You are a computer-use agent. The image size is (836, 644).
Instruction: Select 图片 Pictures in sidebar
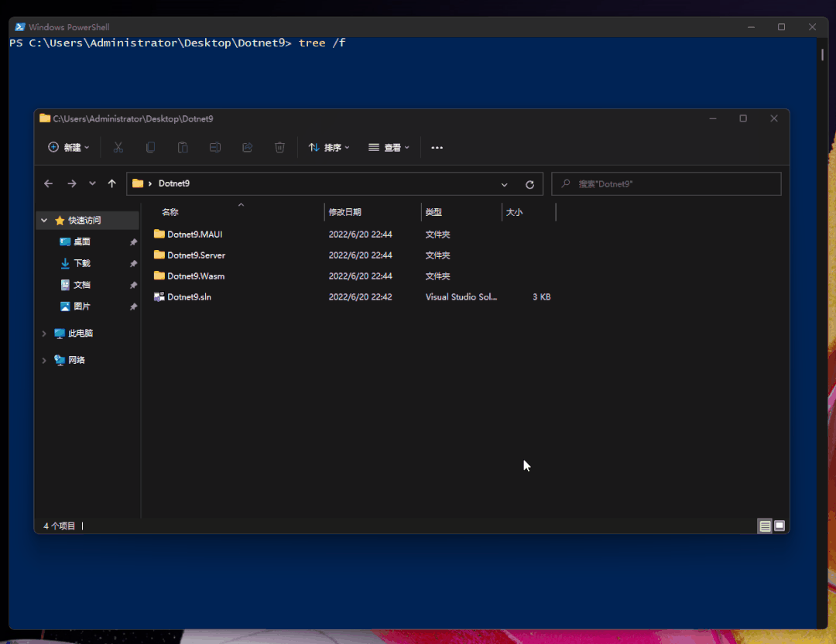(x=81, y=306)
